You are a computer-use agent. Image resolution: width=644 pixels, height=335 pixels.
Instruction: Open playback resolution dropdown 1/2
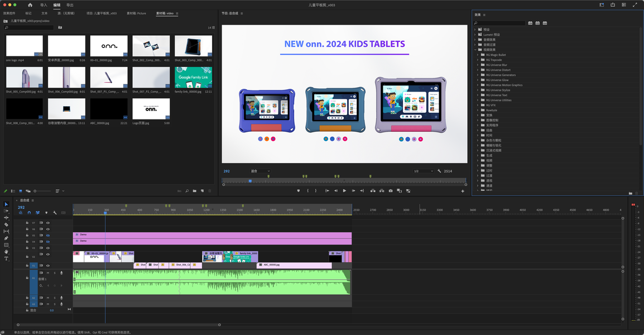tap(424, 171)
